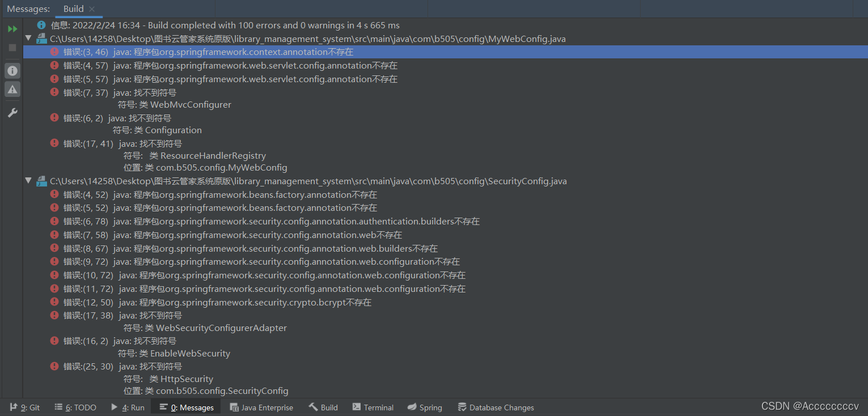
Task: Select the Build completed with 100 errors line
Action: pos(225,25)
